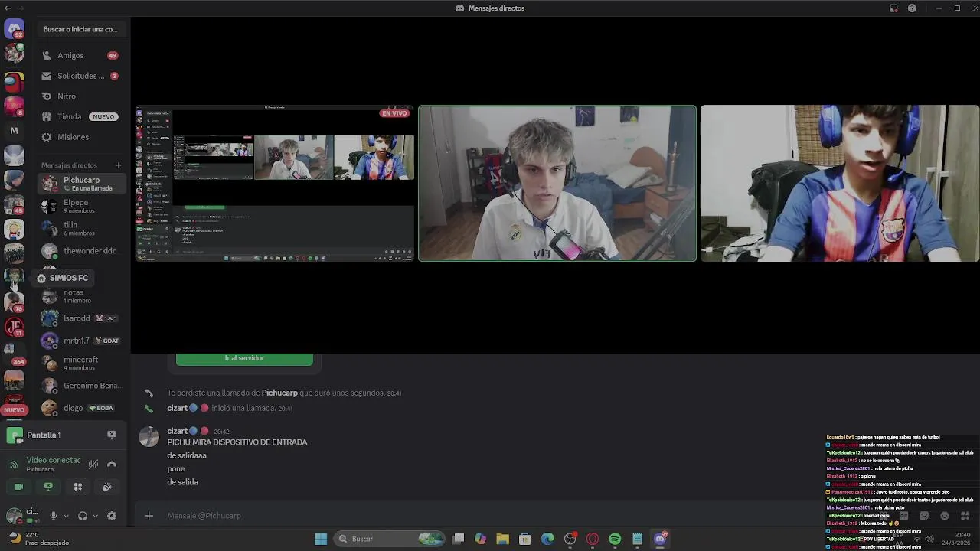Go back with title bar arrow
Image resolution: width=980 pixels, height=551 pixels.
click(x=8, y=8)
